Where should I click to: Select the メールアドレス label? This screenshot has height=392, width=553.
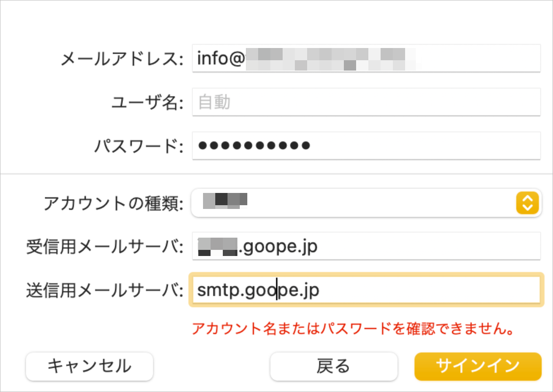[120, 58]
